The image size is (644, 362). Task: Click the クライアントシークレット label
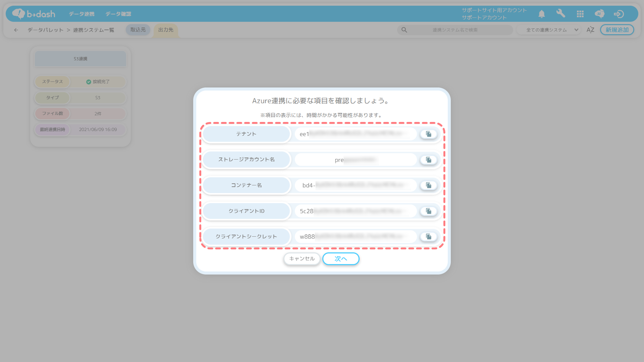[246, 237]
